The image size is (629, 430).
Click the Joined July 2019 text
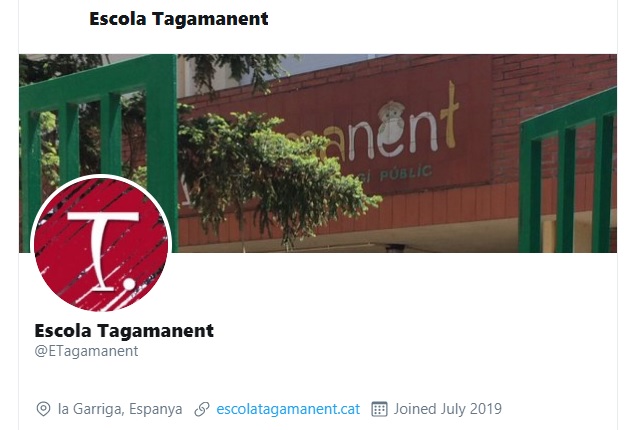448,409
